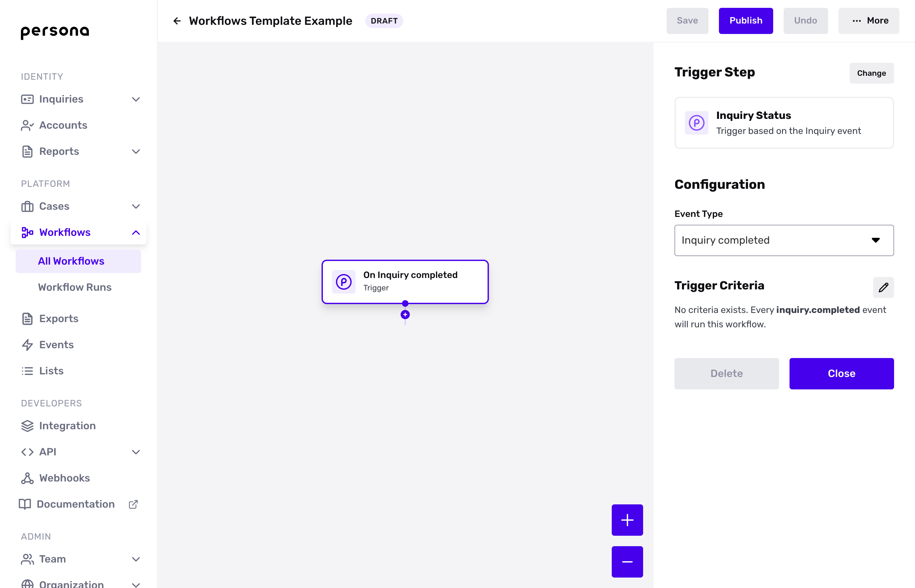Click the add step plus node below trigger

tap(405, 315)
